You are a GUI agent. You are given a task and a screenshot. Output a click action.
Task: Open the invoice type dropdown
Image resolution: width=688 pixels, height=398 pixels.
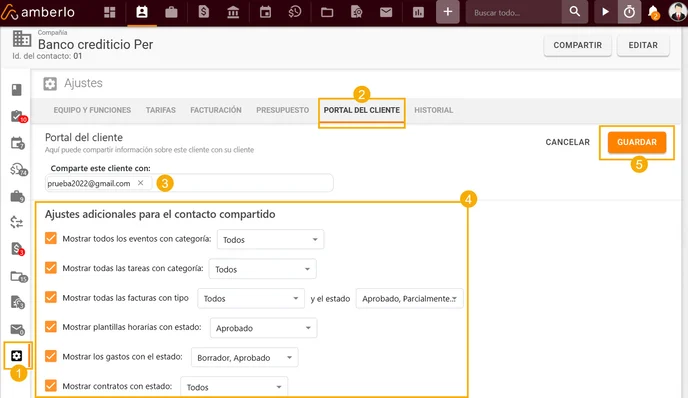tap(251, 298)
